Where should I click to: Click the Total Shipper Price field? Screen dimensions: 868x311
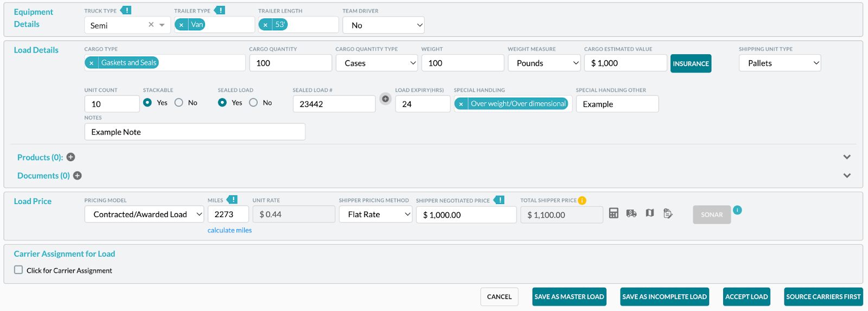click(x=562, y=215)
